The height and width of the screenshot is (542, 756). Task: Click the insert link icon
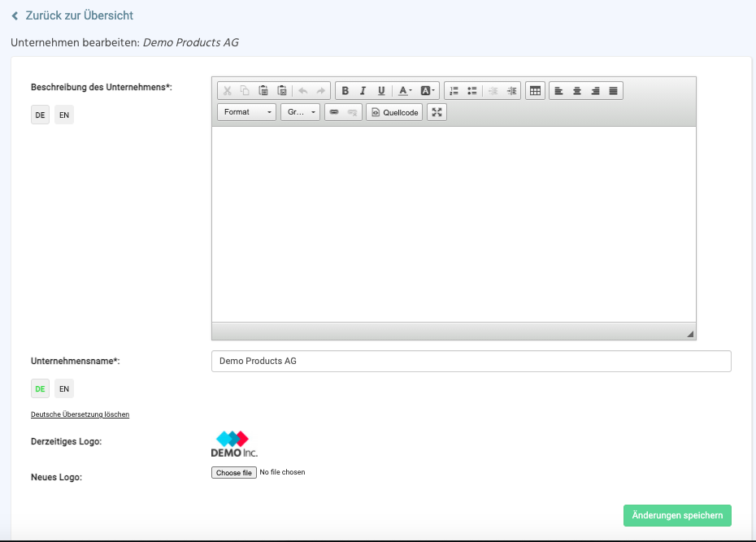334,112
